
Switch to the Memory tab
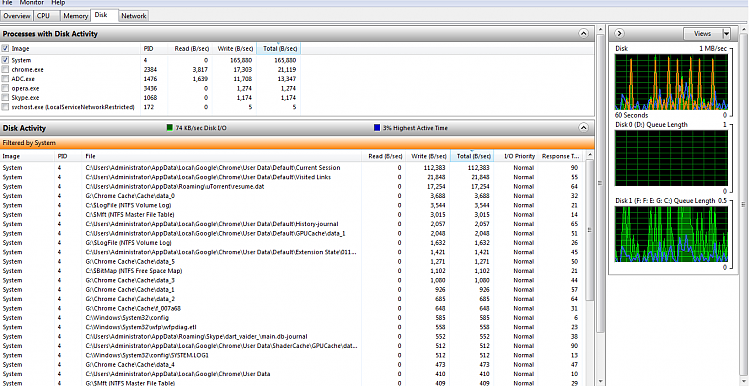tap(75, 16)
